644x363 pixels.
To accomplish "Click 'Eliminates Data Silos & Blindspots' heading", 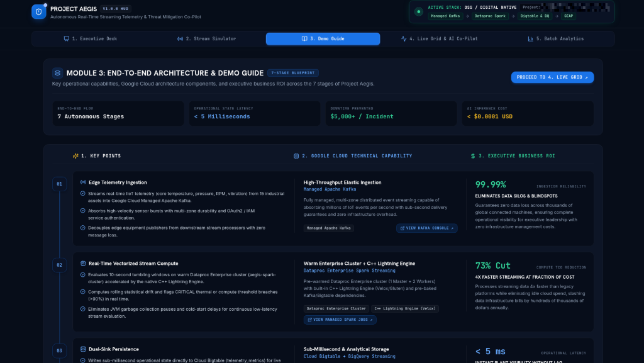I will point(516,196).
